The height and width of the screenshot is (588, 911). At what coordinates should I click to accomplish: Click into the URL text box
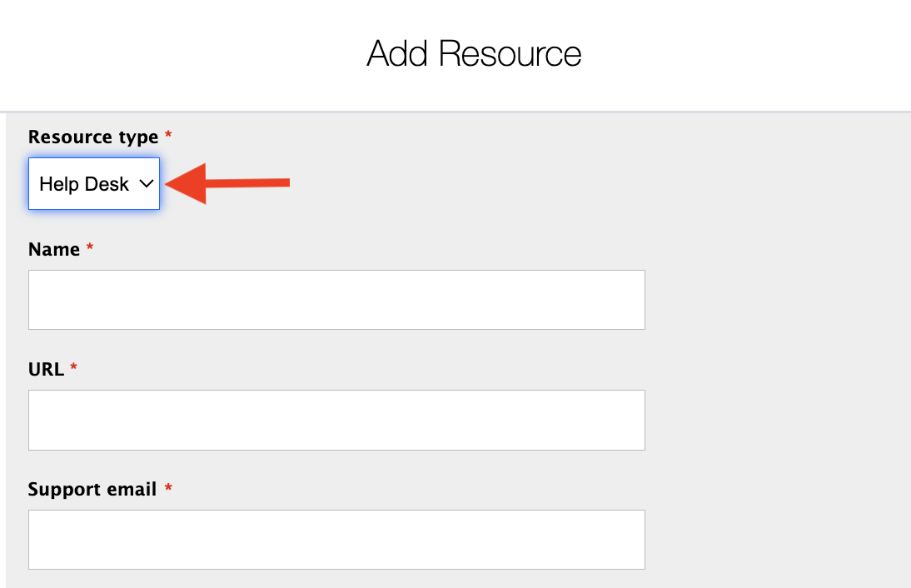[336, 420]
